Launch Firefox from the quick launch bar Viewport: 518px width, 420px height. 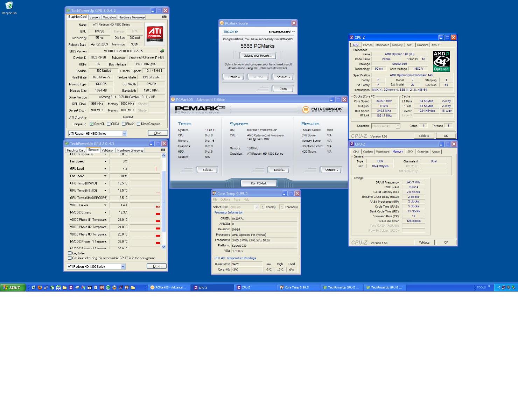click(x=40, y=287)
